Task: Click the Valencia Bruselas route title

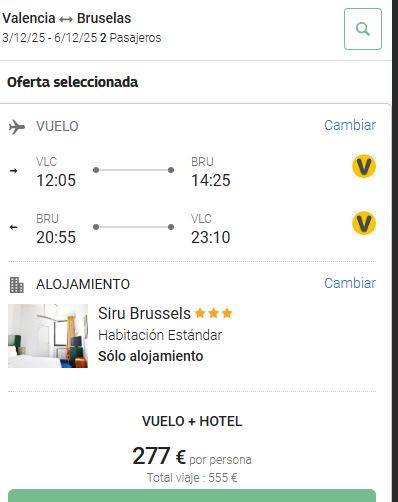Action: (x=67, y=18)
